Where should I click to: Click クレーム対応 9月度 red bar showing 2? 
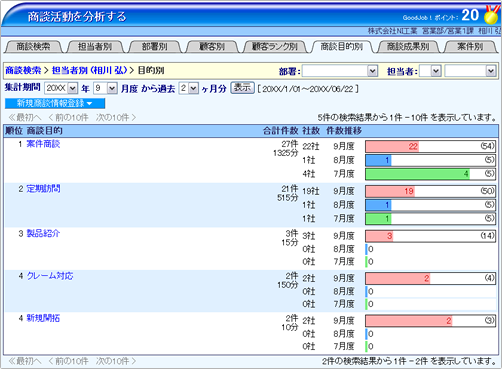coord(398,278)
